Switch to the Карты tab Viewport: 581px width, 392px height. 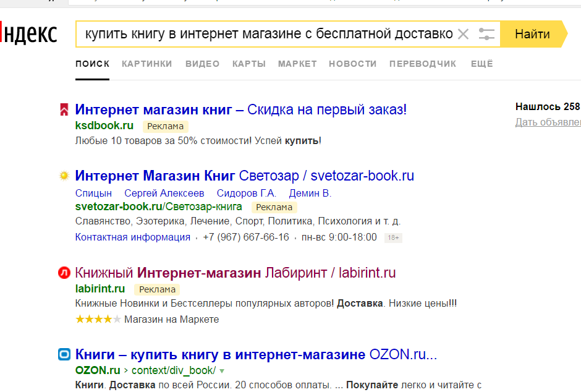249,64
